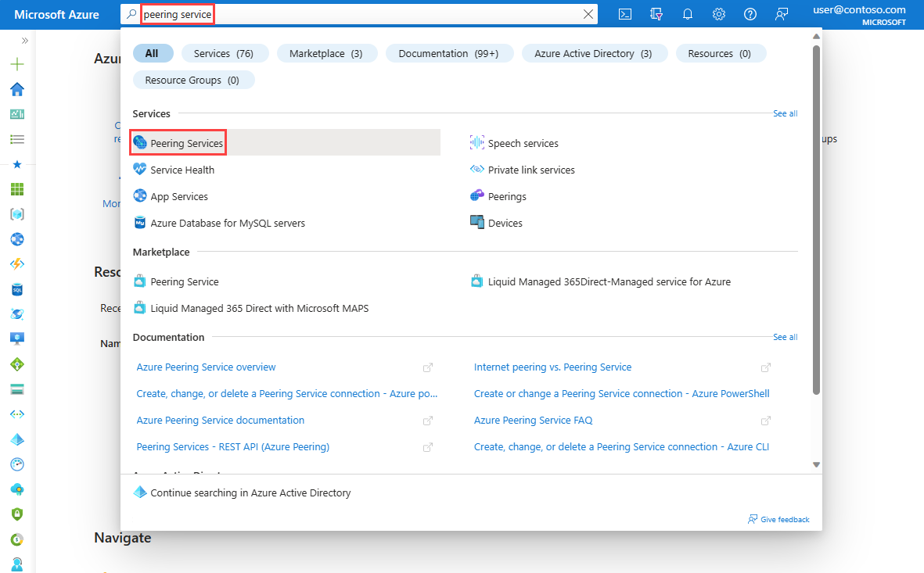This screenshot has width=924, height=573.
Task: Open Azure Peering Service overview link
Action: [206, 367]
